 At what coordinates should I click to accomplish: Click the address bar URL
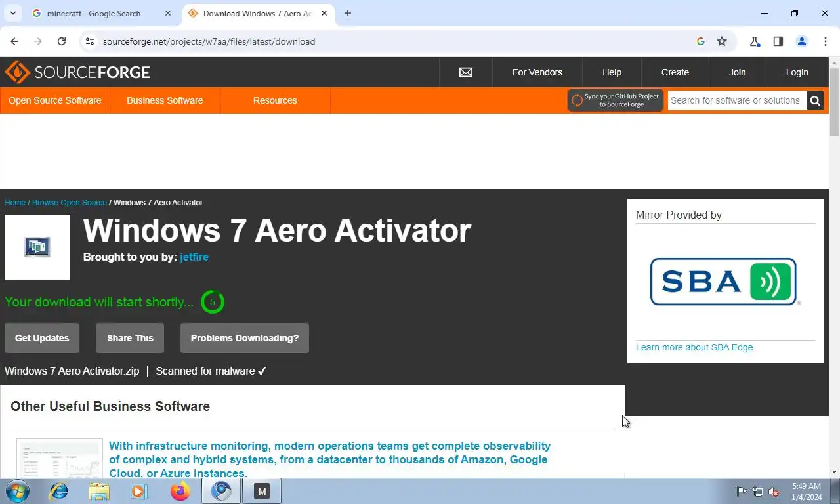pyautogui.click(x=209, y=41)
